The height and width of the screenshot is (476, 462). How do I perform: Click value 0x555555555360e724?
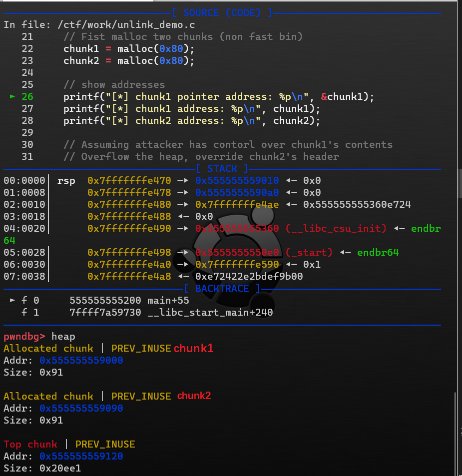pos(357,205)
